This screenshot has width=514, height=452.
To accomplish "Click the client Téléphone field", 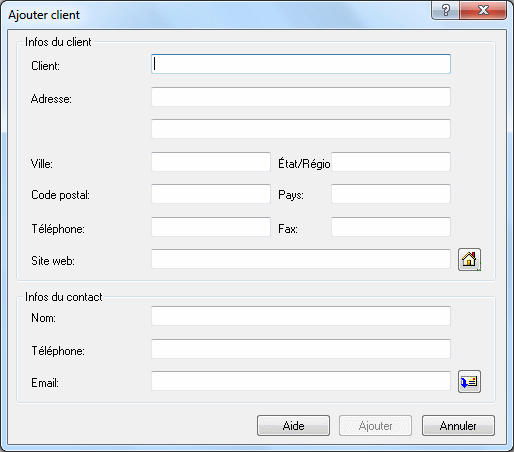I will [x=211, y=227].
